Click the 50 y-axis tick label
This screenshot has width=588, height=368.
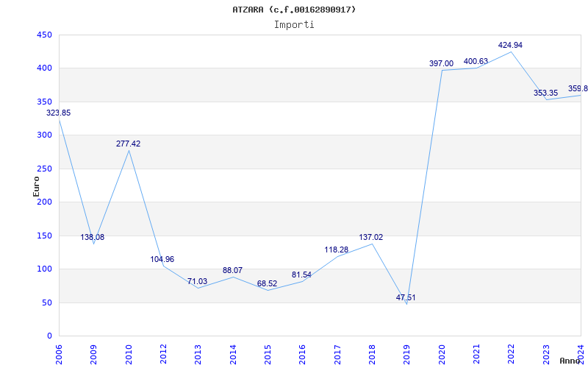[x=46, y=302]
